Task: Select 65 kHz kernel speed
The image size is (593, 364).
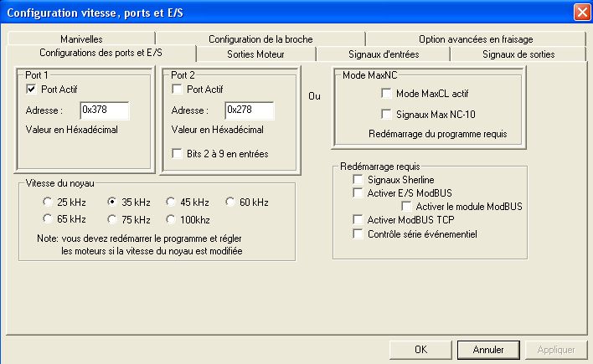Action: point(47,219)
